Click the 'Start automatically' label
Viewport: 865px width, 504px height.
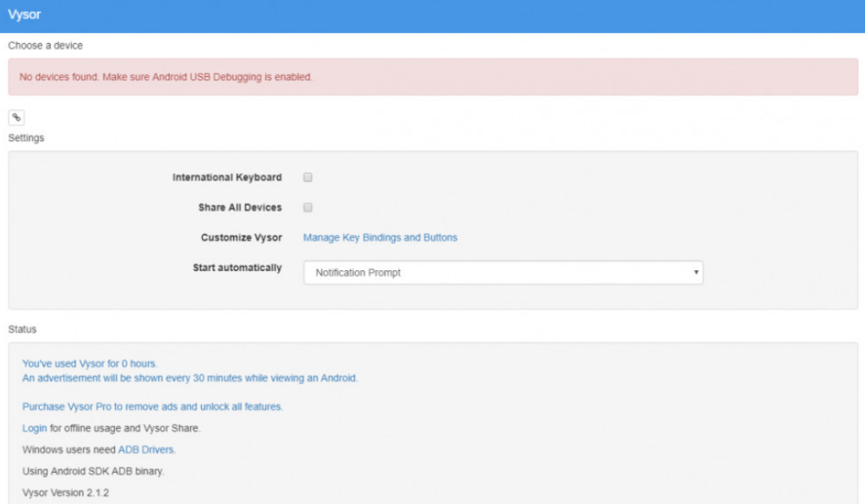tap(237, 268)
